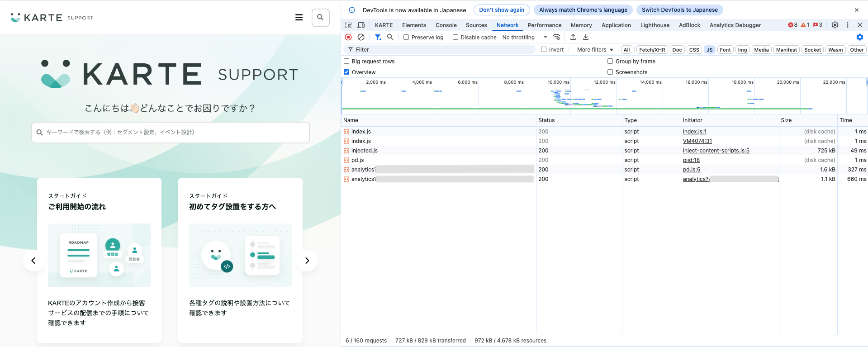Switch to the Elements tab
Viewport: 868px width, 347px height.
[414, 25]
